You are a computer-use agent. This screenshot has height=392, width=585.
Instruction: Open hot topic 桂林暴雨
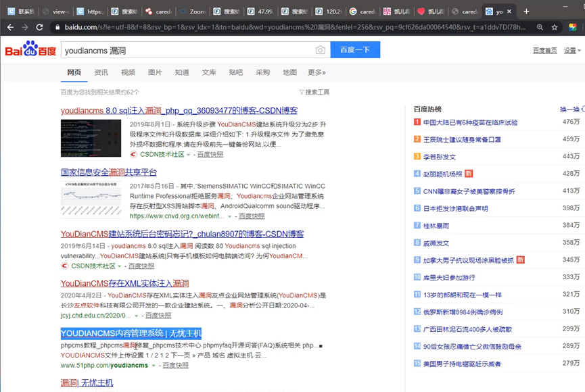coord(436,226)
